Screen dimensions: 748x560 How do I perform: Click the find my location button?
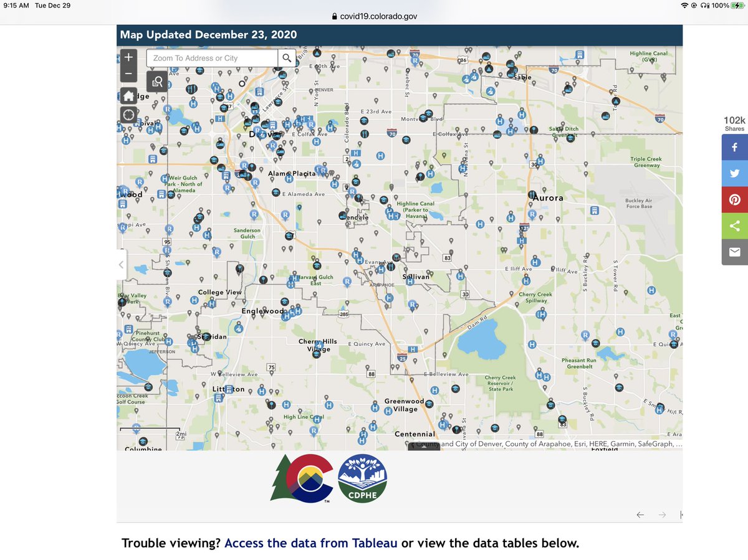(128, 115)
